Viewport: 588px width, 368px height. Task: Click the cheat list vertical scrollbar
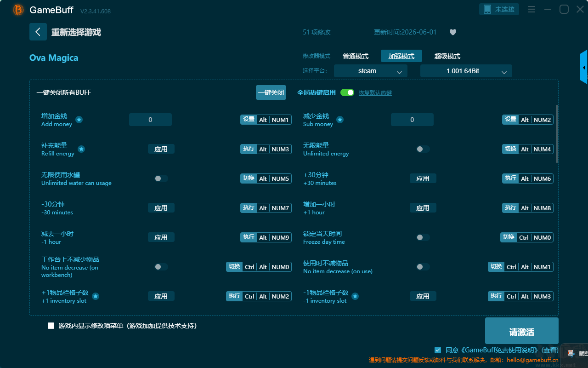557,133
